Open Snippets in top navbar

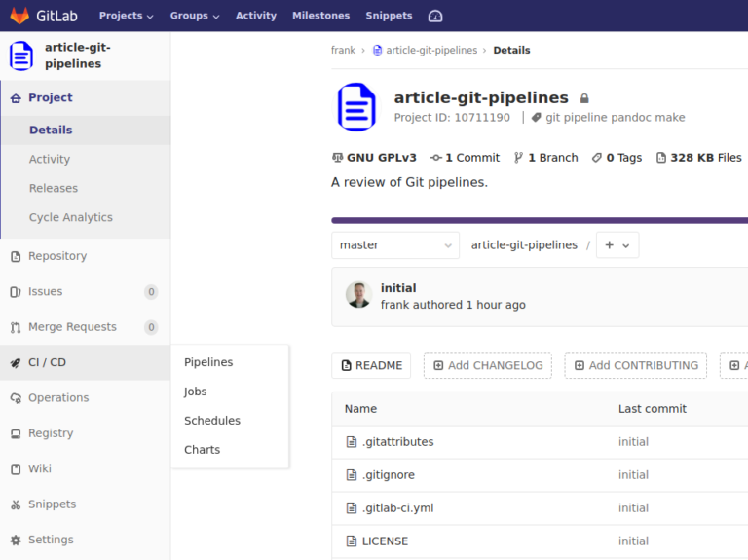point(389,16)
